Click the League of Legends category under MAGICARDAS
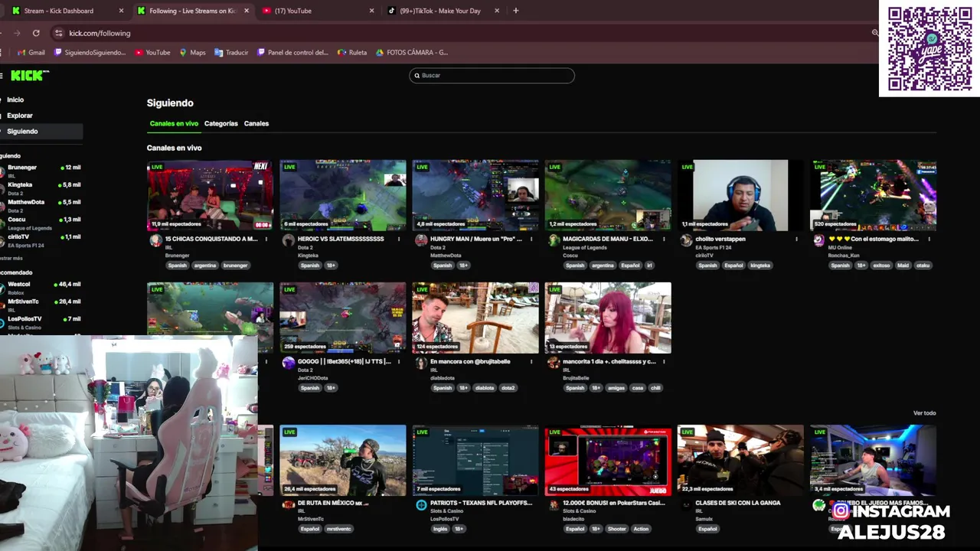Screen dimensions: 980x551 pos(585,247)
